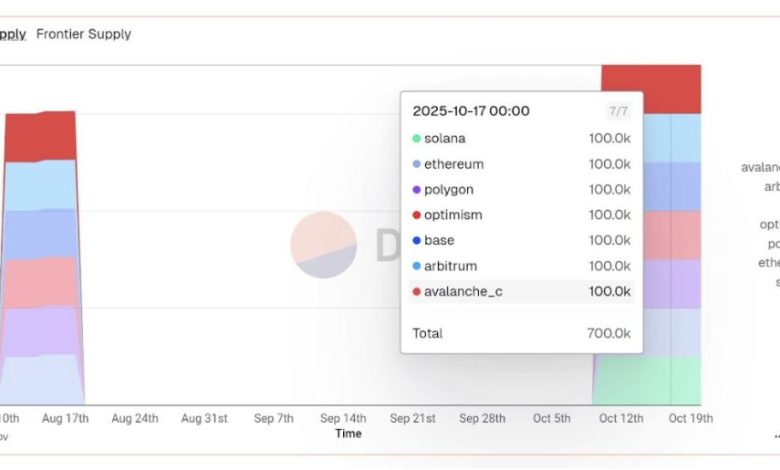Click the 7/7 series count badge
This screenshot has height=470, width=780.
pos(619,111)
